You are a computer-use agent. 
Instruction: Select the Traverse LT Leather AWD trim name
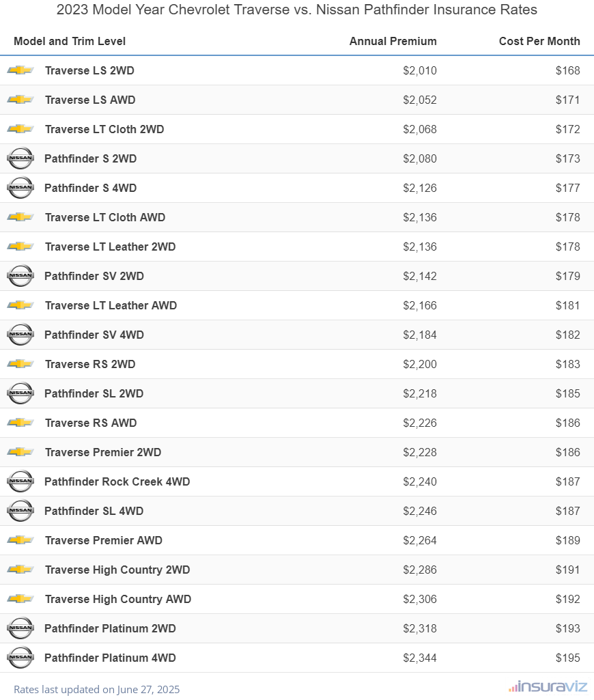[111, 305]
